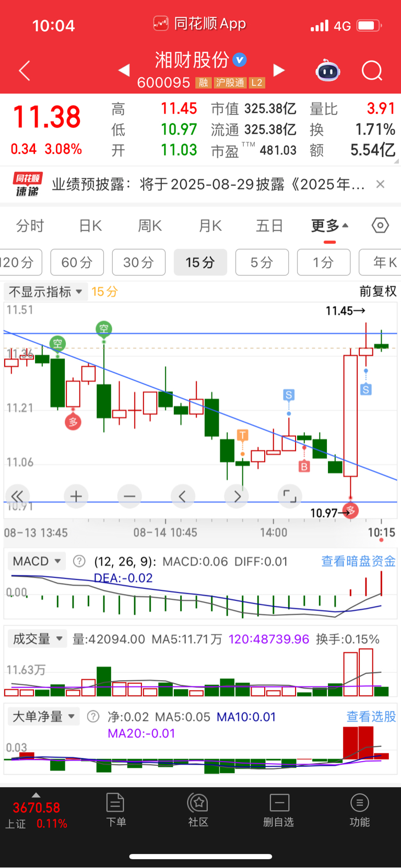Open 查看选股 link
This screenshot has width=401, height=868.
pos(371,716)
